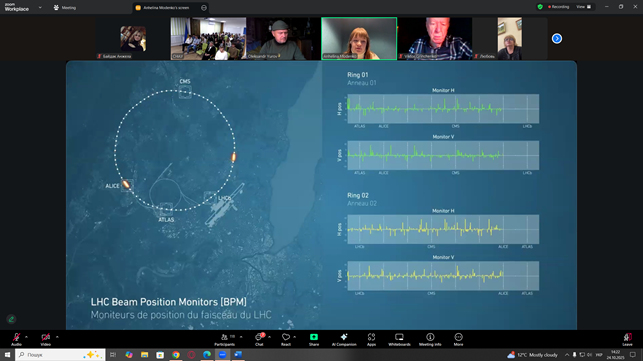This screenshot has height=361, width=643.
Task: Click the ATLAS detector label on map
Action: point(166,220)
